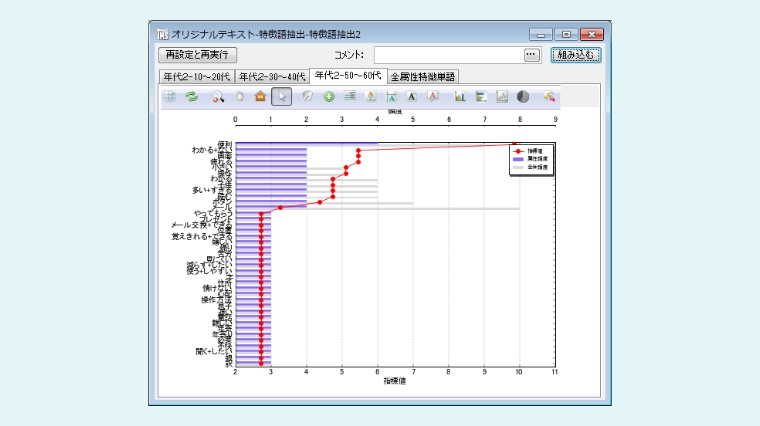The width and height of the screenshot is (760, 426).
Task: Click the 聞く+した word label
Action: 214,351
